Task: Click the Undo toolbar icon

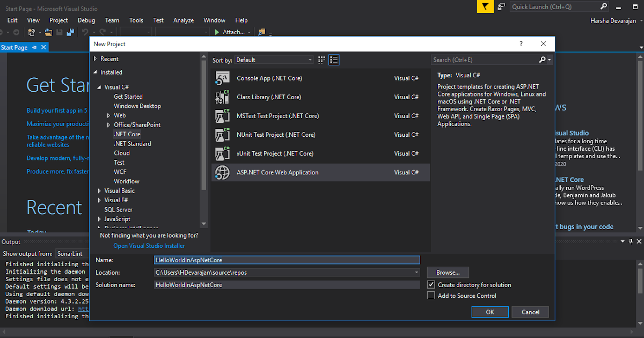Action: pos(86,32)
